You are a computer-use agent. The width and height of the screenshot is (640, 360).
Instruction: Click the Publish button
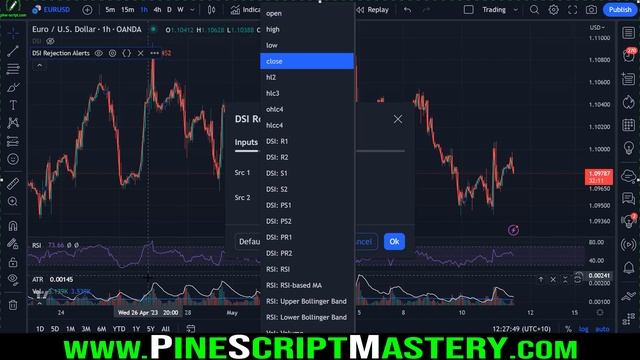click(620, 10)
